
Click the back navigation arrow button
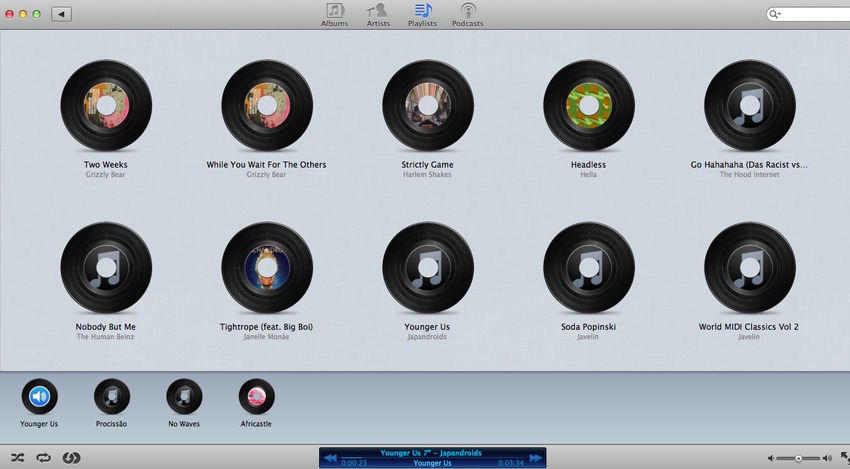[61, 14]
